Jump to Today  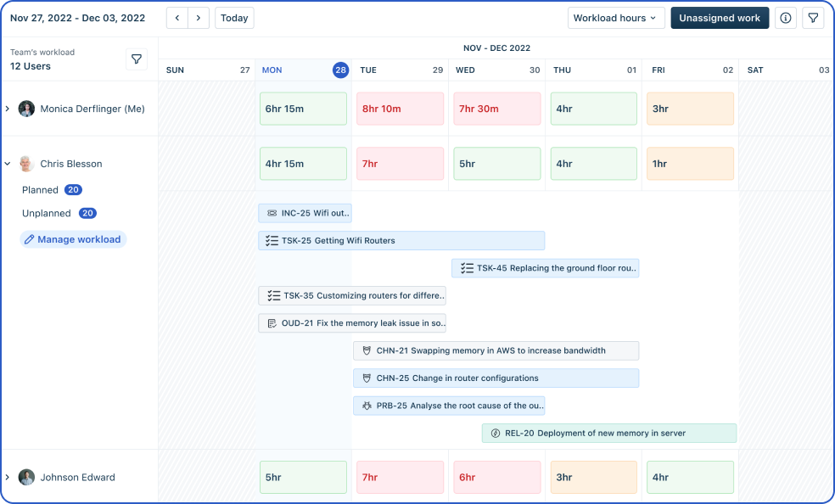[x=234, y=18]
